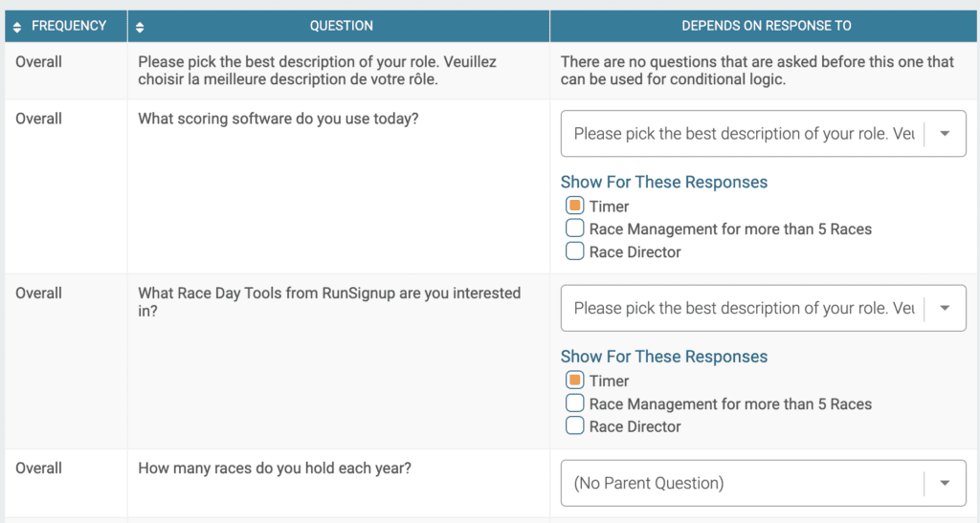
Task: Uncheck Timer for scoring software question
Action: 574,206
